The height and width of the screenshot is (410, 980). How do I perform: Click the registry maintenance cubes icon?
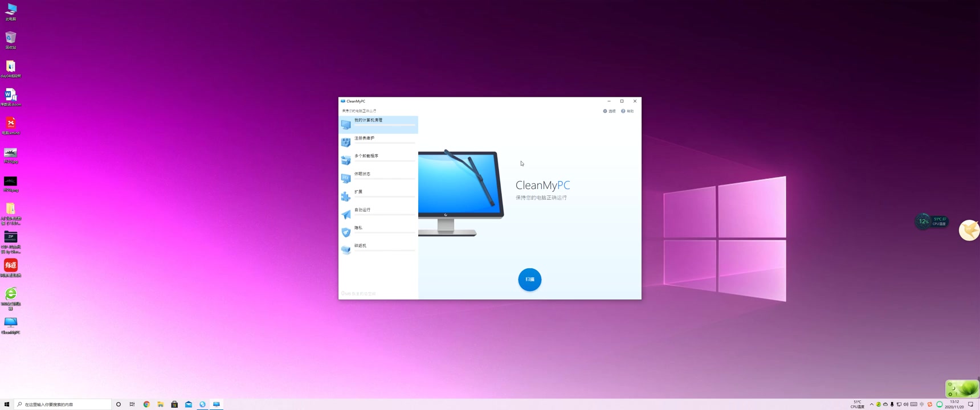pos(346,142)
